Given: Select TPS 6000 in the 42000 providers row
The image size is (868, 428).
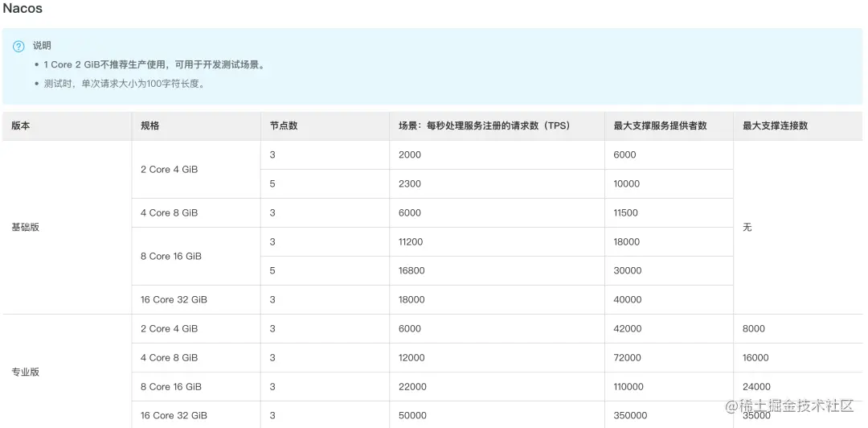Looking at the screenshot, I should point(410,329).
